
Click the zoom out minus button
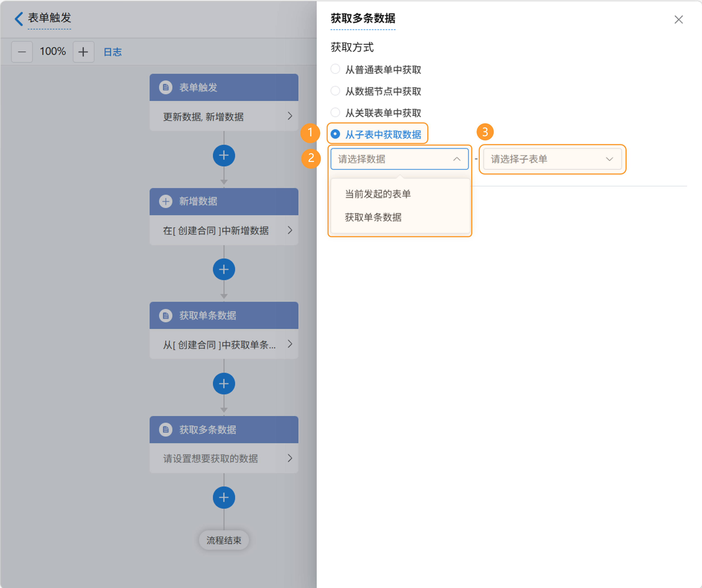[x=22, y=52]
